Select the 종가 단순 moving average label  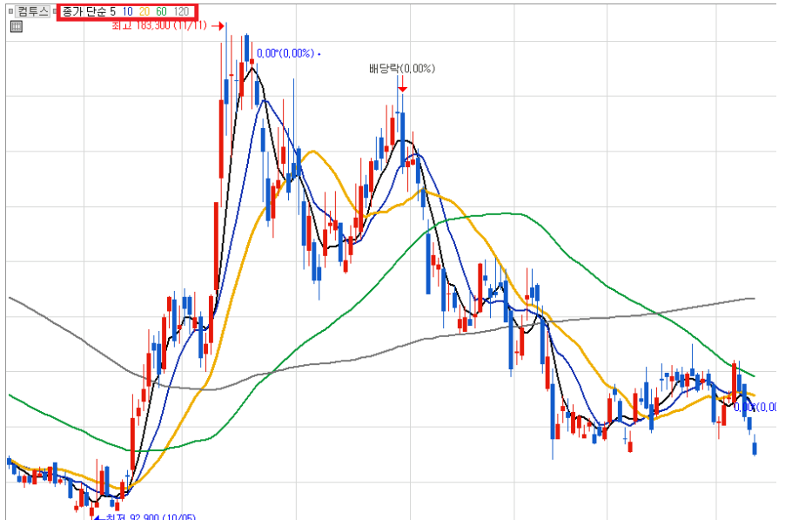[x=84, y=11]
